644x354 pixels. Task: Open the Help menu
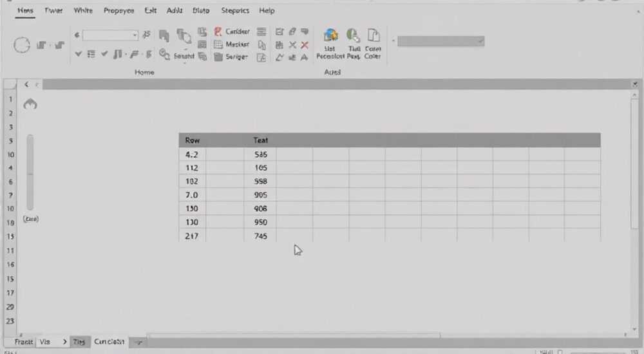tap(267, 11)
